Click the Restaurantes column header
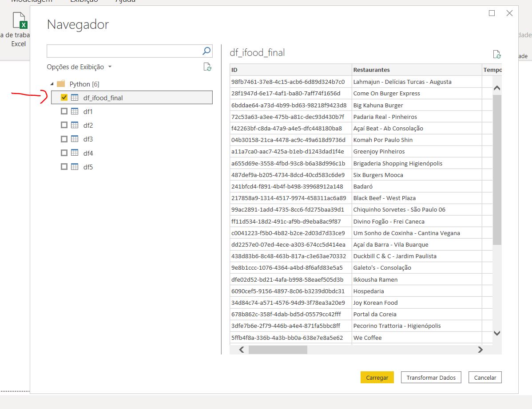Image resolution: width=532 pixels, height=409 pixels. pos(417,70)
